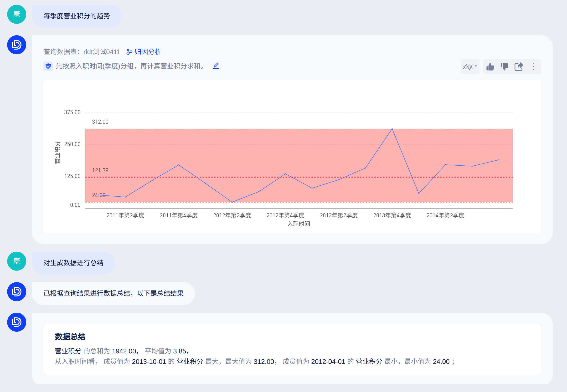Click the 数据总结 heading
The image size is (567, 392).
click(70, 336)
